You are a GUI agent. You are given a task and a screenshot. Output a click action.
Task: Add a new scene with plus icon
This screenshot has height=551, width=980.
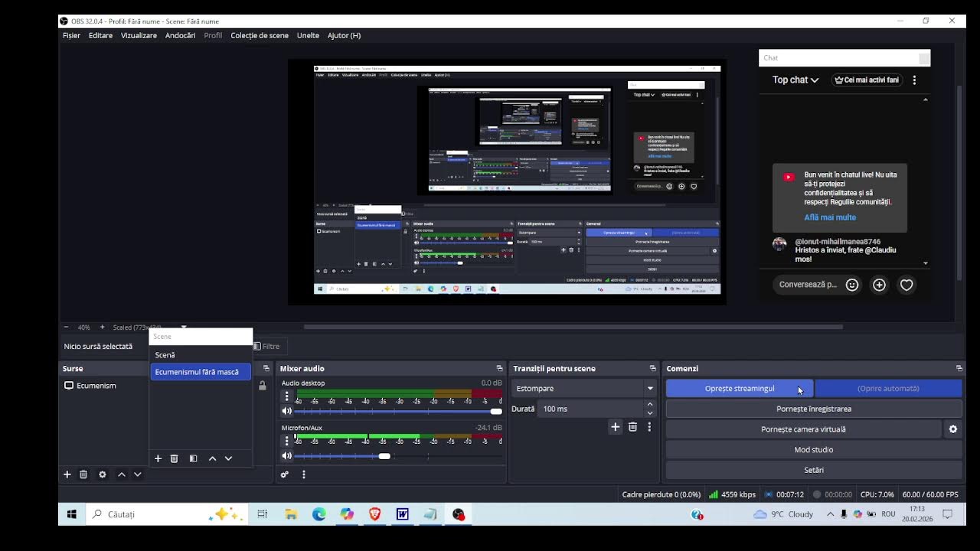coord(158,458)
